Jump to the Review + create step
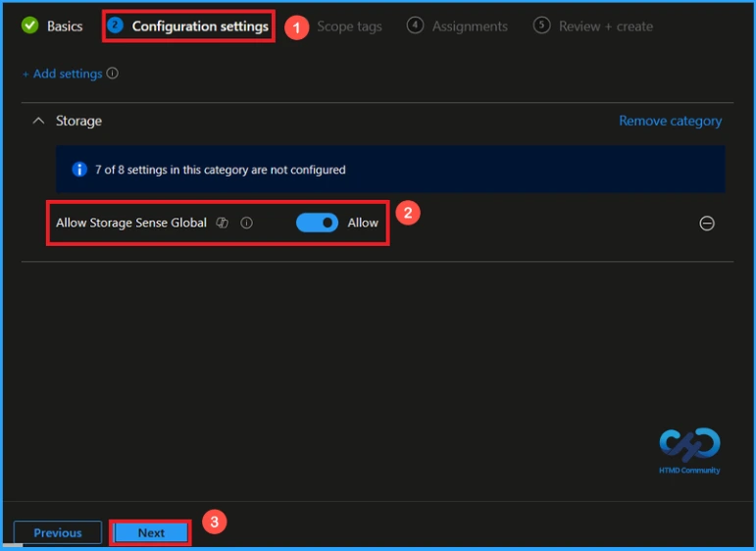The width and height of the screenshot is (756, 551). tap(606, 26)
